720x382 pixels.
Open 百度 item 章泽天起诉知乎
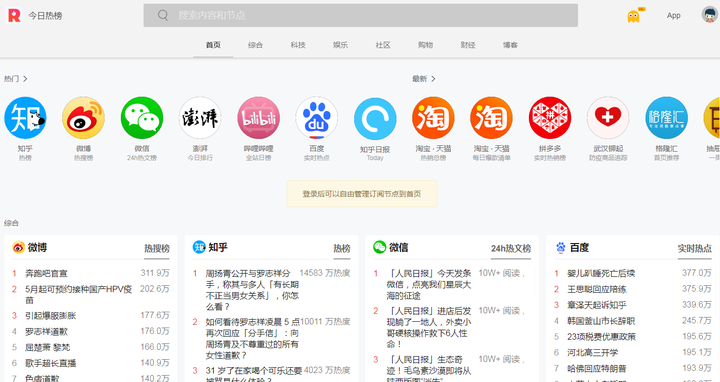pos(597,305)
